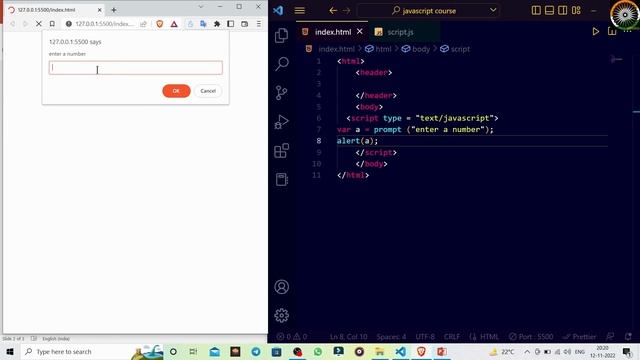Toggle the secondary side bar layout icon

tap(562, 11)
